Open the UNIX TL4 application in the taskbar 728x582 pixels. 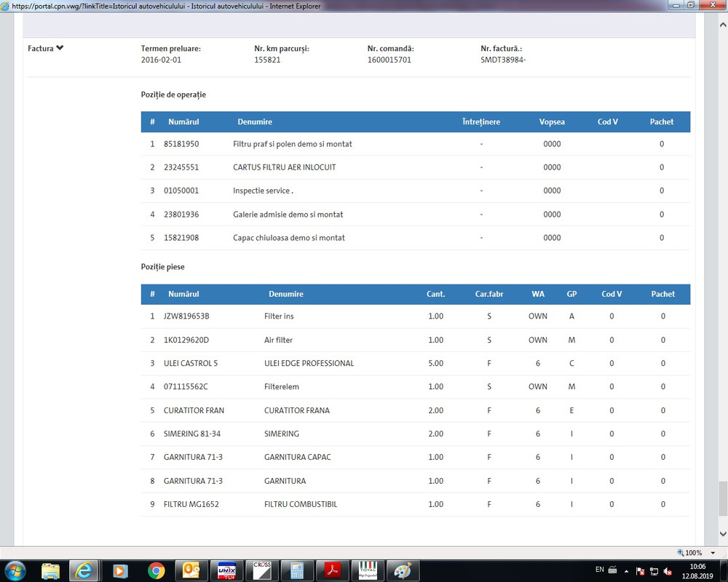pyautogui.click(x=226, y=570)
